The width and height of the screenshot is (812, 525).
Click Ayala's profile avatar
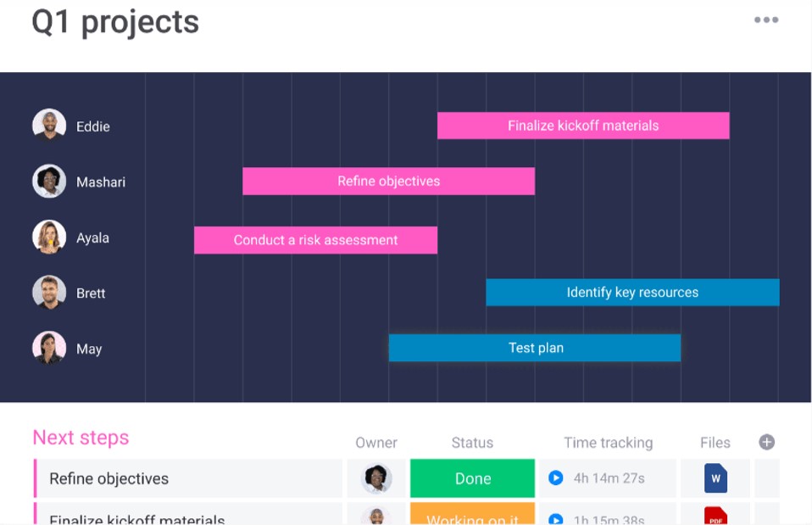49,237
